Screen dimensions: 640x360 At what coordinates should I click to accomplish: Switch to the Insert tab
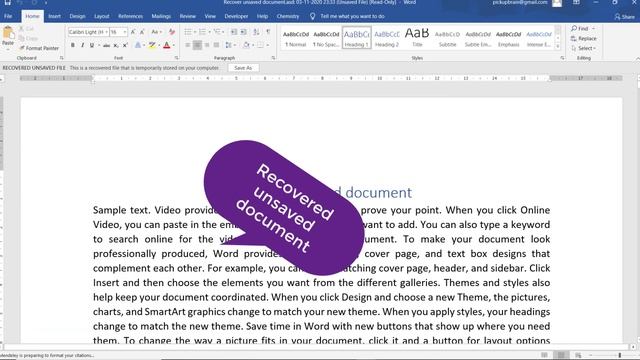(54, 17)
